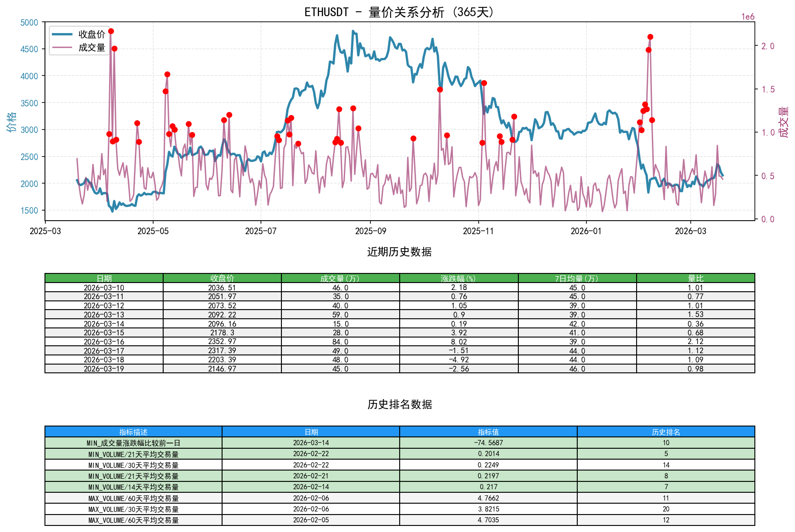Select the 日期 column header in recent data table
The height and width of the screenshot is (532, 795).
(104, 277)
